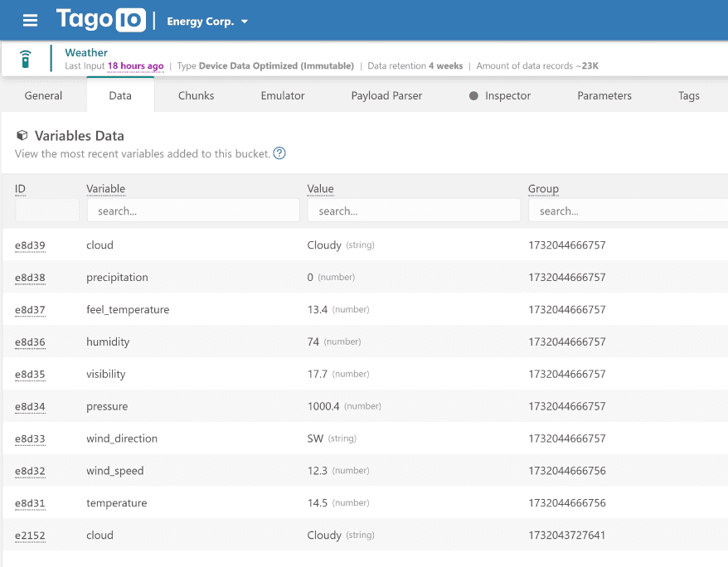
Task: Select the Data tab
Action: click(120, 95)
